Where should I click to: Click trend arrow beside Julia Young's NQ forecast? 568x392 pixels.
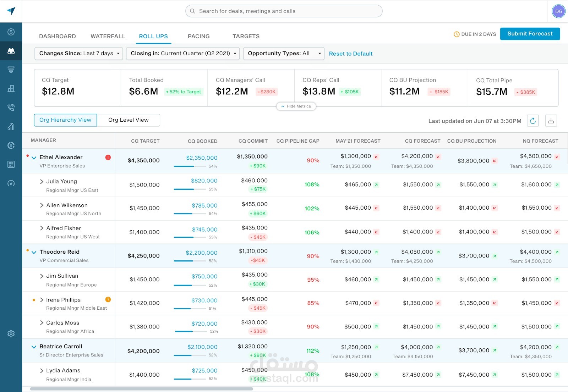[x=557, y=185]
